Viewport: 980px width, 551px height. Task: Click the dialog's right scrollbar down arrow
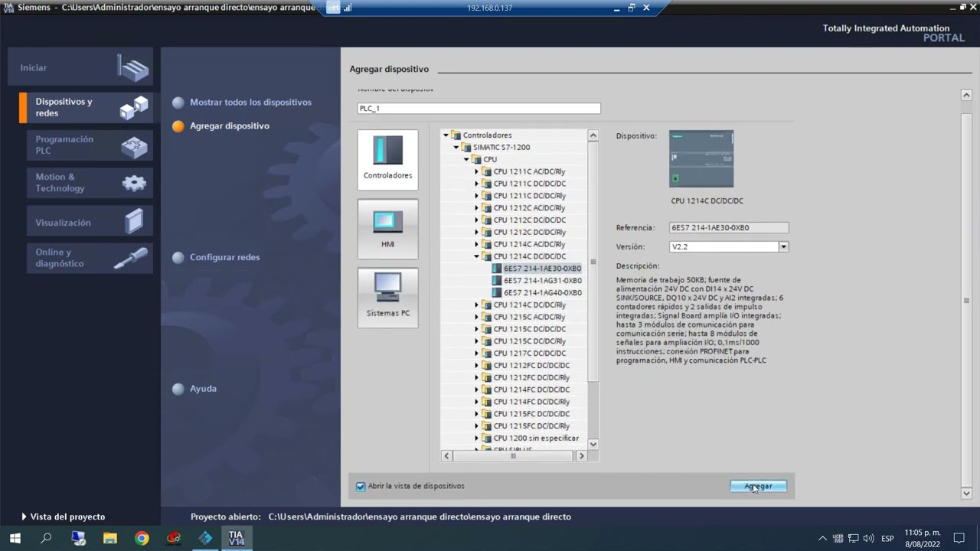966,494
